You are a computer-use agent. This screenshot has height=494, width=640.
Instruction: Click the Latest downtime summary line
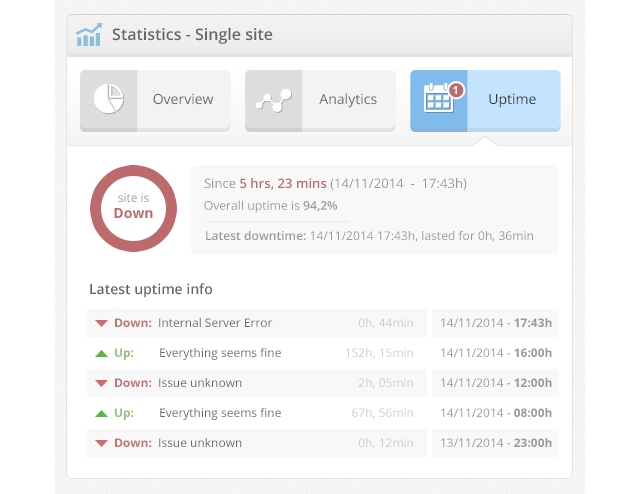(x=369, y=236)
